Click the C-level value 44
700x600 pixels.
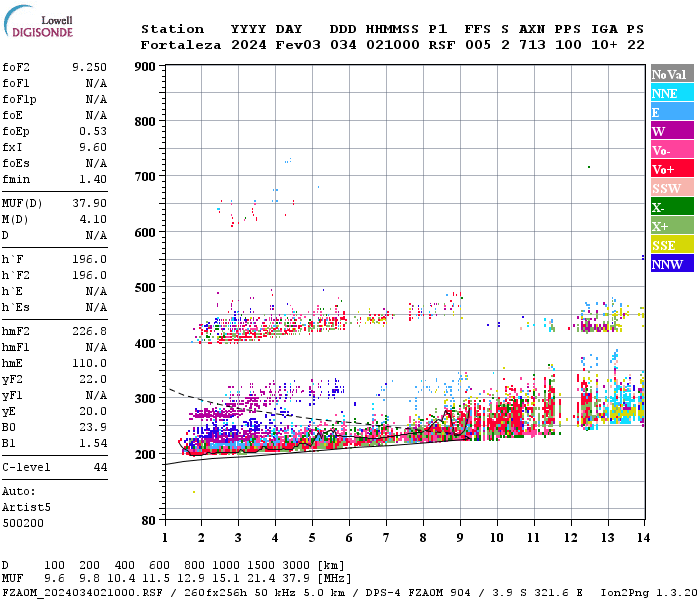[x=100, y=467]
